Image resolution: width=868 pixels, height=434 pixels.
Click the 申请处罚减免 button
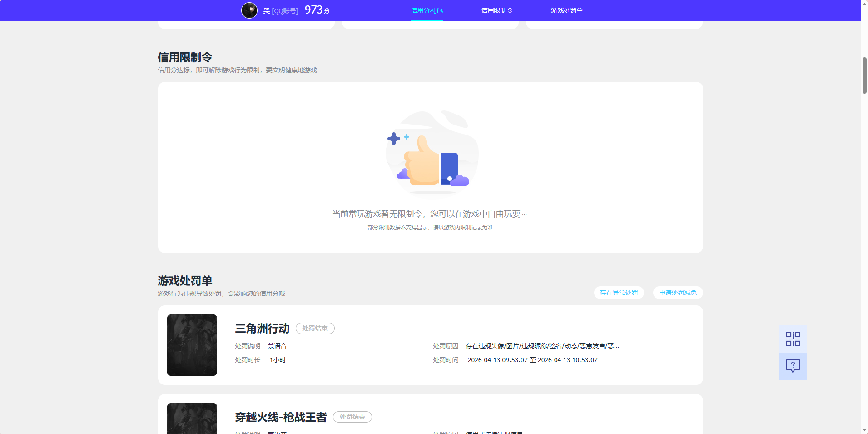(x=678, y=293)
